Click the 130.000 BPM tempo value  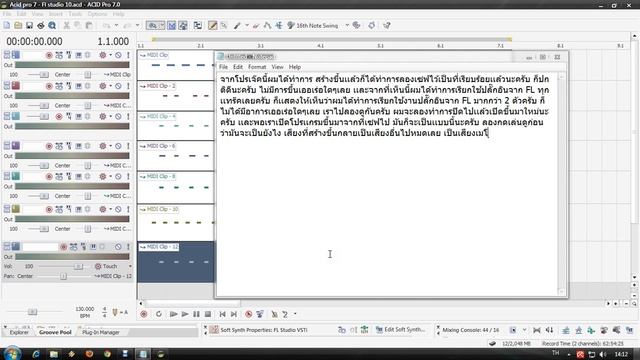point(85,309)
